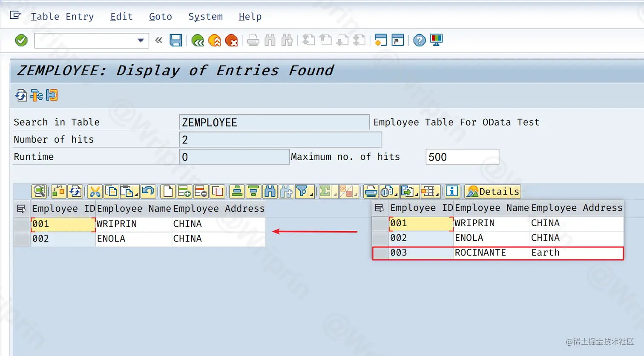Click the Cut scissors icon
The width and height of the screenshot is (644, 356).
pos(95,192)
